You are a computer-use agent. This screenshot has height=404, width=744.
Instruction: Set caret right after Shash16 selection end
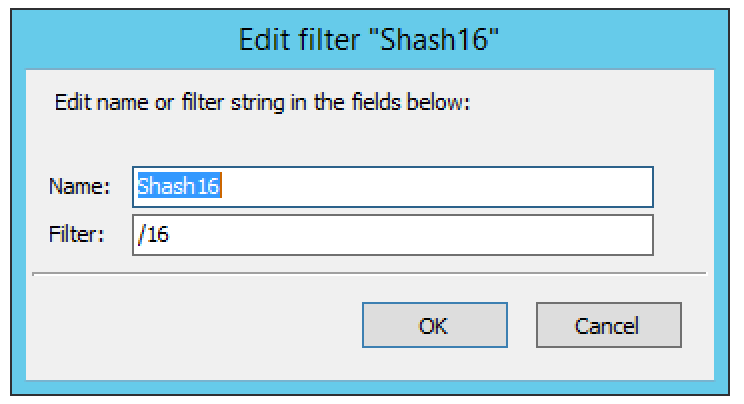coord(221,186)
